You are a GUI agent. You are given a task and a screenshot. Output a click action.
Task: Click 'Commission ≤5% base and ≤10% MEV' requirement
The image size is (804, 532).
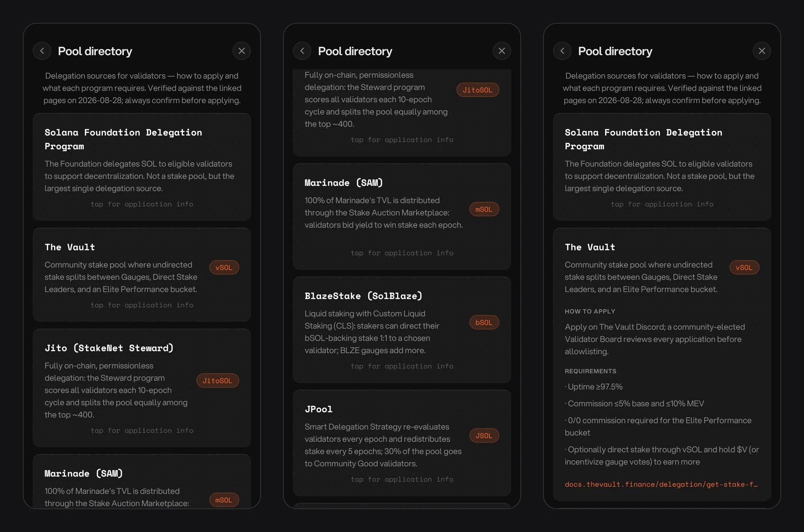[635, 404]
